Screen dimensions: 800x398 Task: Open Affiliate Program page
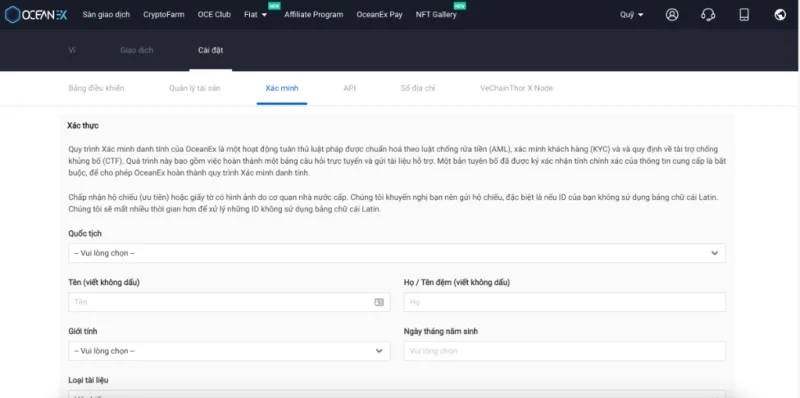click(x=314, y=15)
